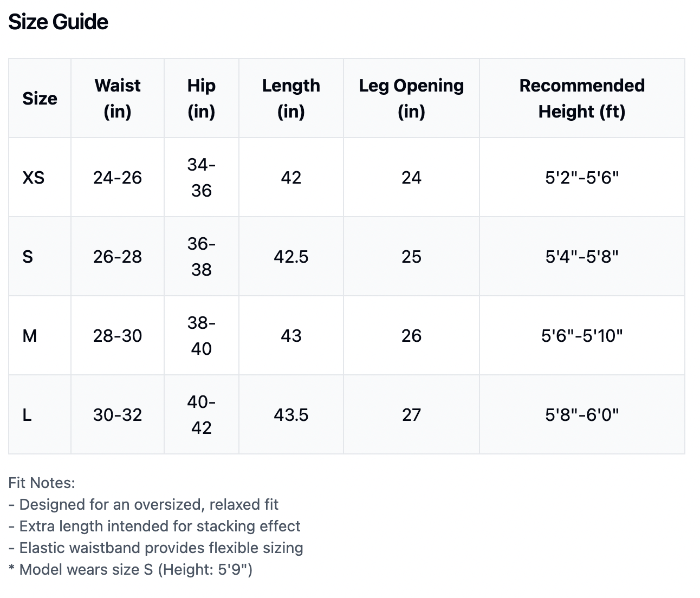Click the Fit Notes label
Viewport: 700px width, 598px height.
click(x=42, y=483)
